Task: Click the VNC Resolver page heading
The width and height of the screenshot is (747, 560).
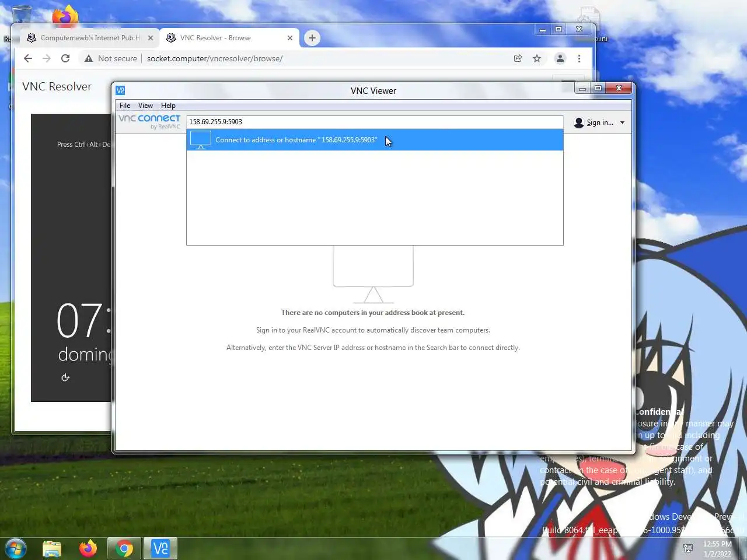Action: click(57, 86)
